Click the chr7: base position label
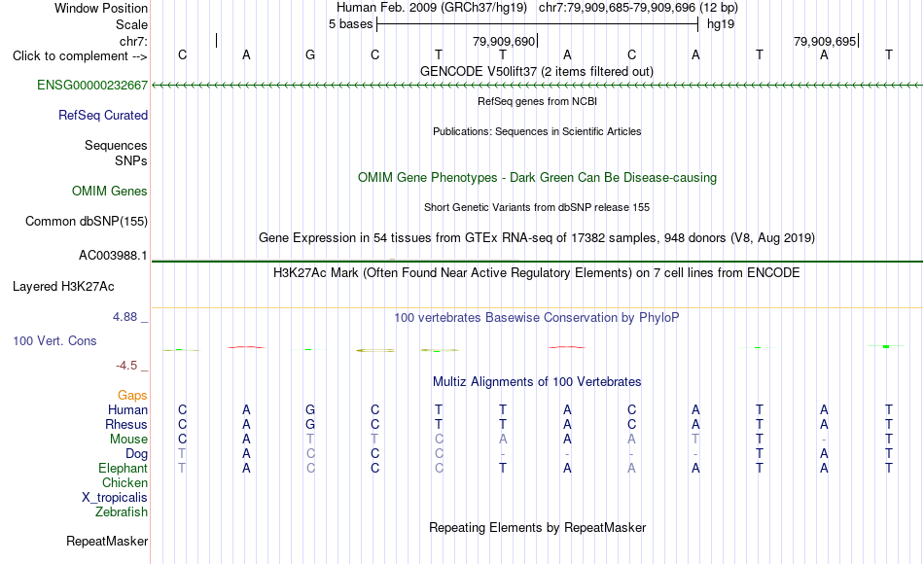The image size is (924, 564). click(x=133, y=41)
